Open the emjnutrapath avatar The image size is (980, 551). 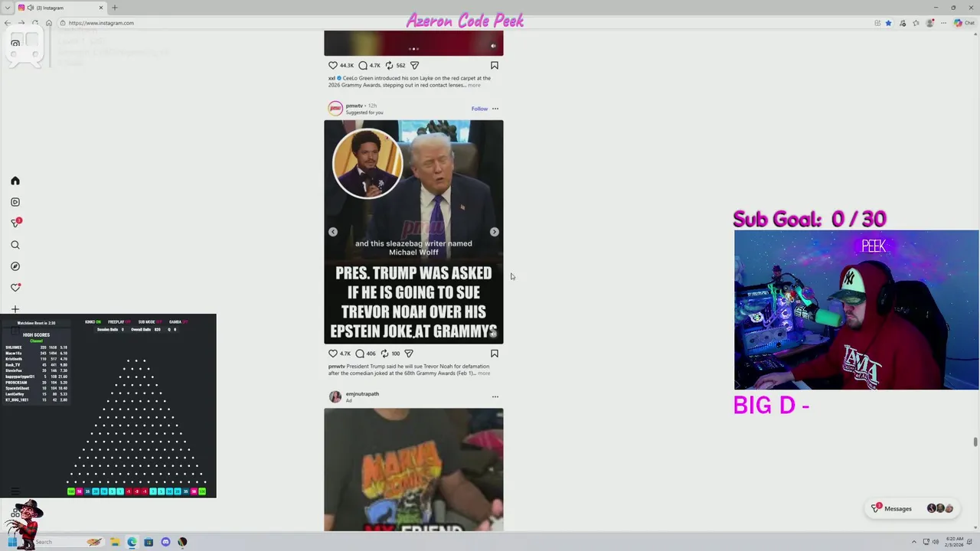[x=335, y=396]
